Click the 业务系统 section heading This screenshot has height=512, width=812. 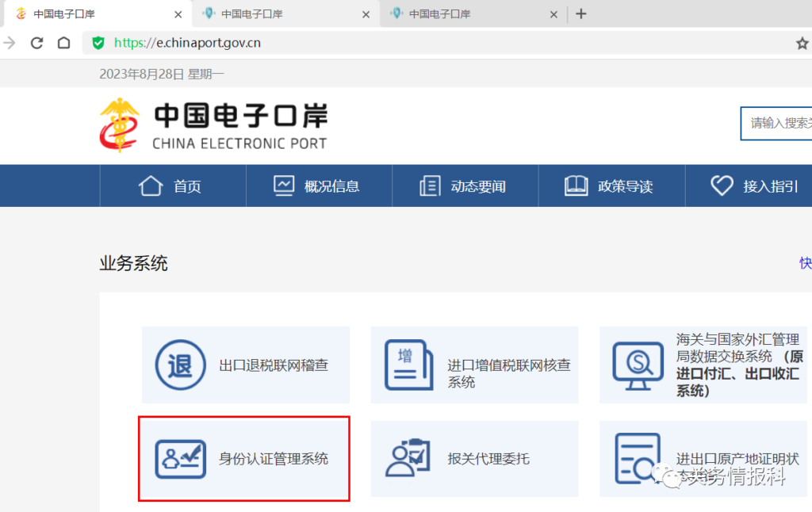[x=133, y=263]
